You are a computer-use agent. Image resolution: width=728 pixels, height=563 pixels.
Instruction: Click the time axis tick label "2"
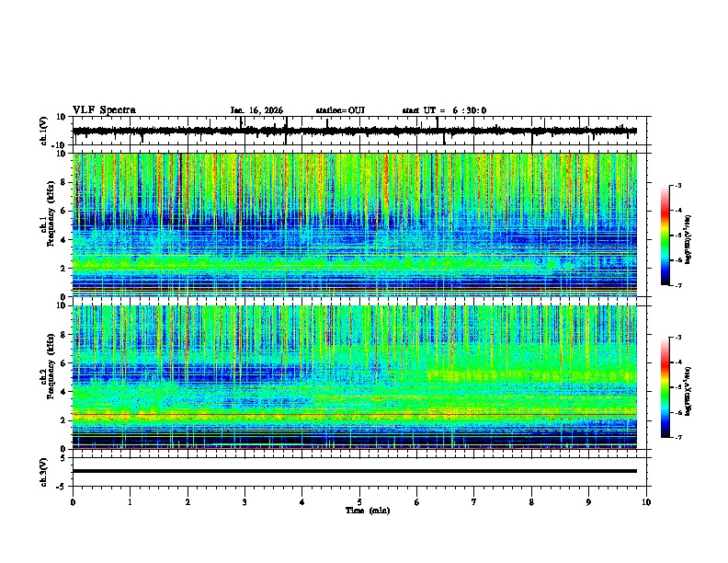(188, 501)
